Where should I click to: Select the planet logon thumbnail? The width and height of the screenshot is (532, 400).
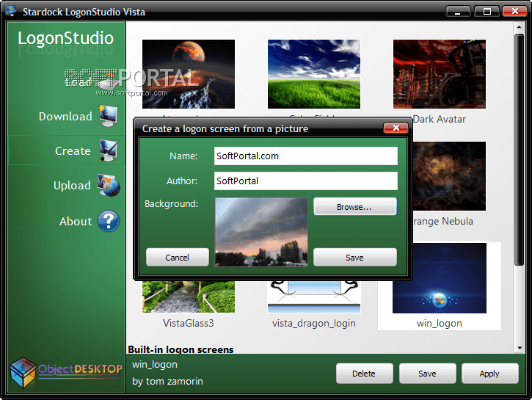click(x=189, y=74)
